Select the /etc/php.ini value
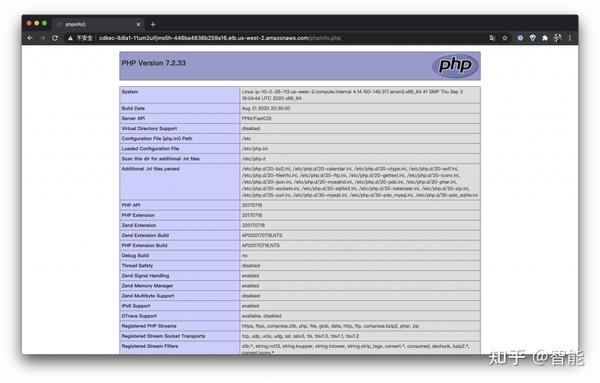Screen dimensions: 600x383 click(x=254, y=148)
